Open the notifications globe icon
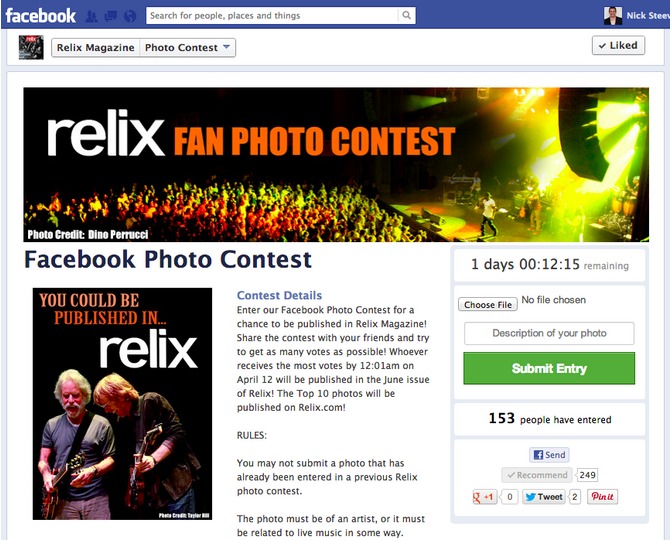Image resolution: width=672 pixels, height=541 pixels. [130, 16]
